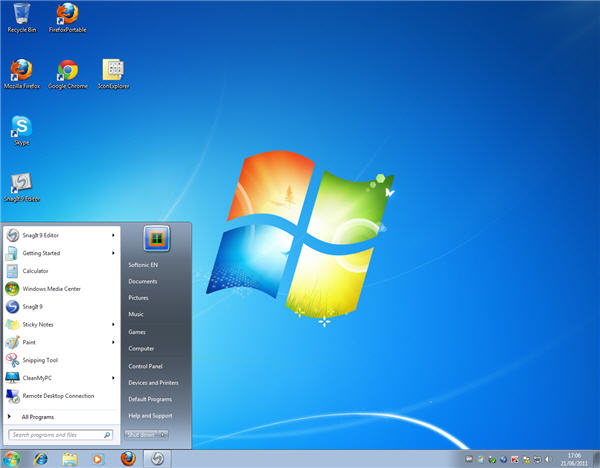Open Control Panel from the Start menu
The height and width of the screenshot is (468, 600).
145,366
